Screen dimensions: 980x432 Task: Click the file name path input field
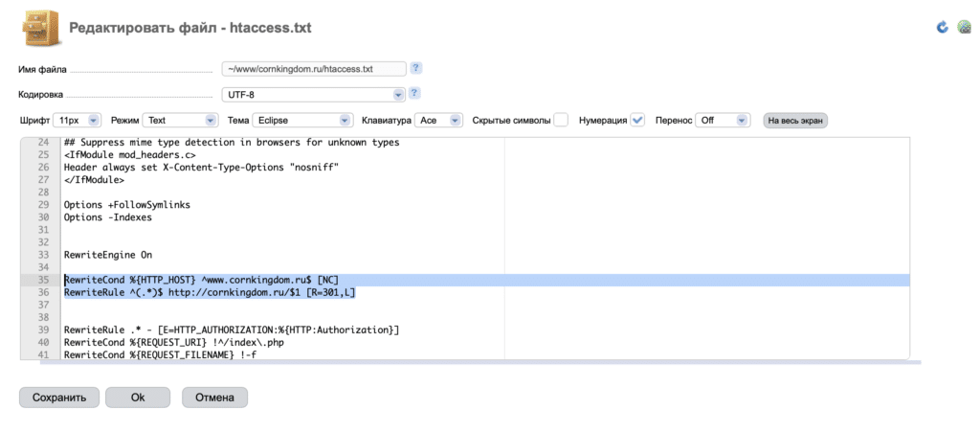click(313, 69)
